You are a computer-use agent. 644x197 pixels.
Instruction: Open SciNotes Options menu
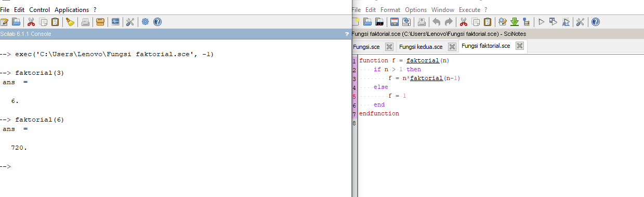coord(416,9)
